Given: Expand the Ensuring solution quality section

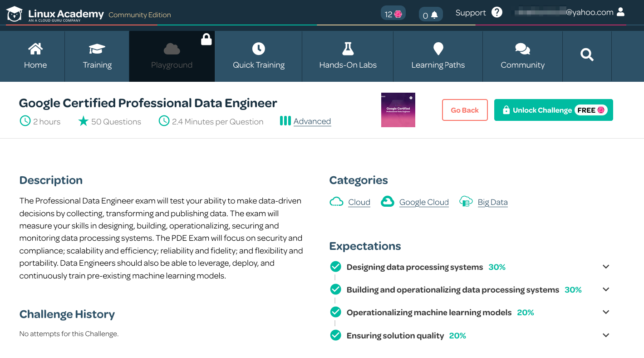Looking at the screenshot, I should click(x=606, y=335).
